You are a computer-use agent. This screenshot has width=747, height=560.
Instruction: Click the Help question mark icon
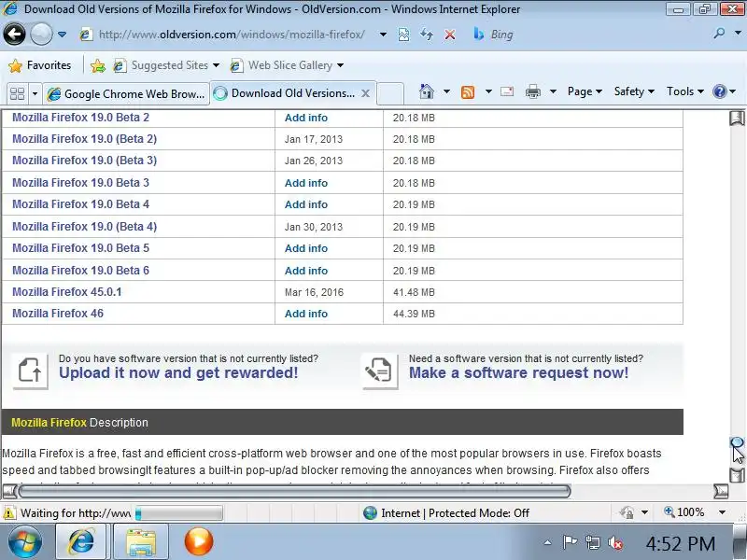pyautogui.click(x=719, y=91)
